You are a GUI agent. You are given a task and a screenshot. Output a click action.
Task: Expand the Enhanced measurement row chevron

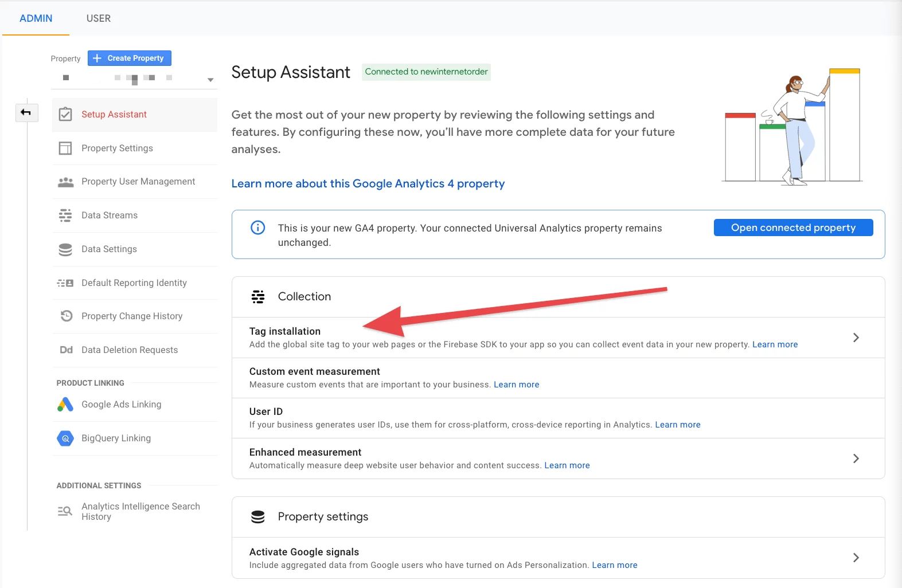[x=856, y=458]
